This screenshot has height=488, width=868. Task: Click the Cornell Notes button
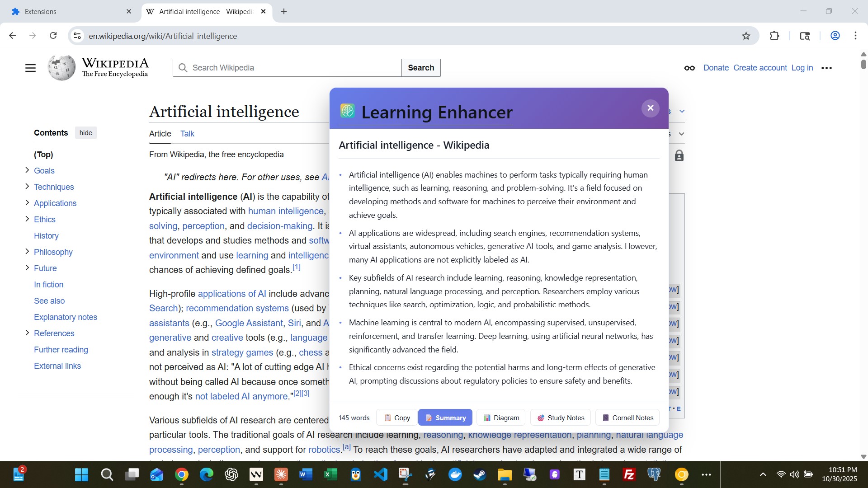627,418
